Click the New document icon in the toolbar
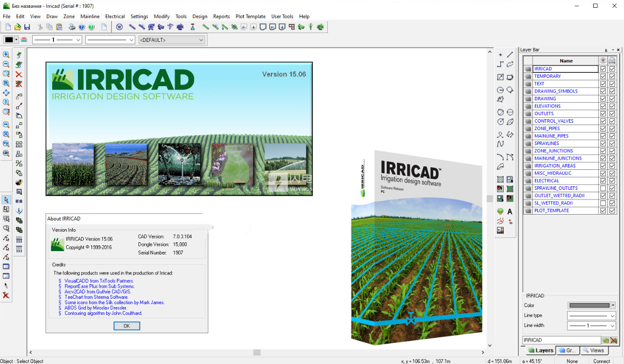Screen dimensions: 624x364 pyautogui.click(x=8, y=27)
